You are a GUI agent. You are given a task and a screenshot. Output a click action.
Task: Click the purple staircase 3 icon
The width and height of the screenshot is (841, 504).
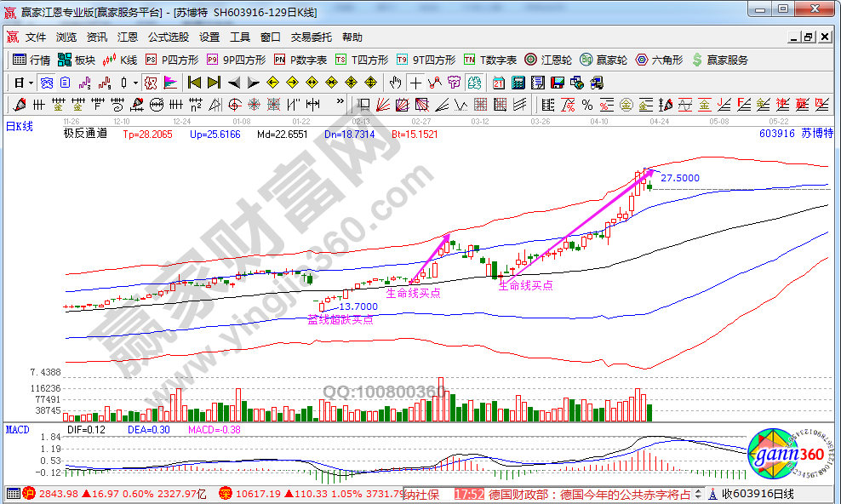point(85,83)
